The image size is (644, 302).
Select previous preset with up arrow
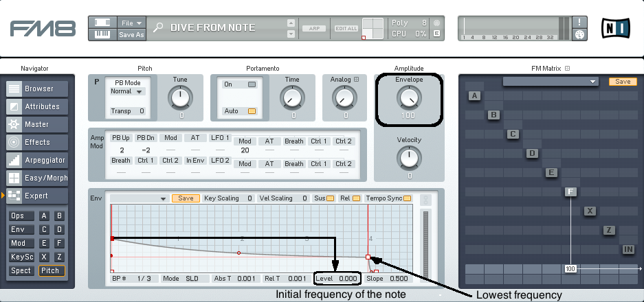[x=291, y=23]
